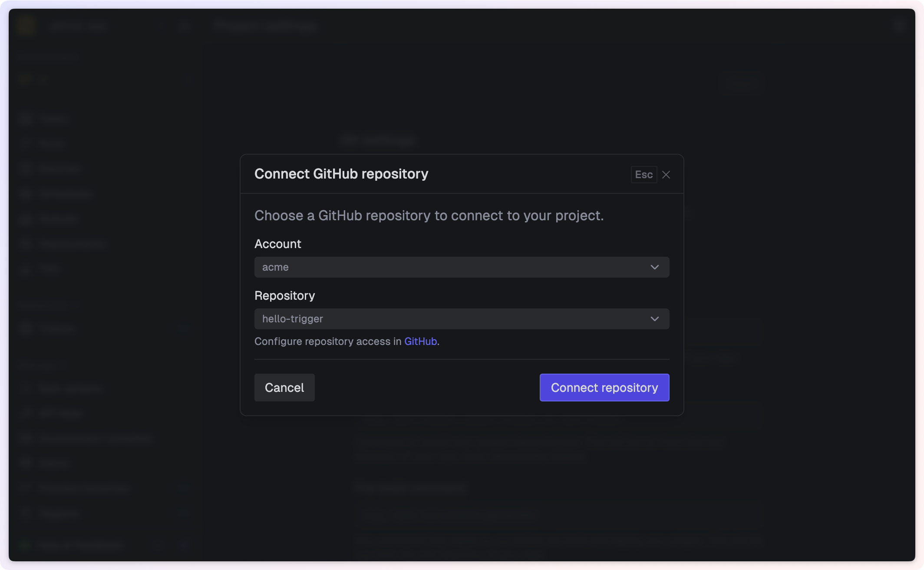Select the "hello-trigger" text in the Repository field
The height and width of the screenshot is (570, 924).
pos(292,318)
